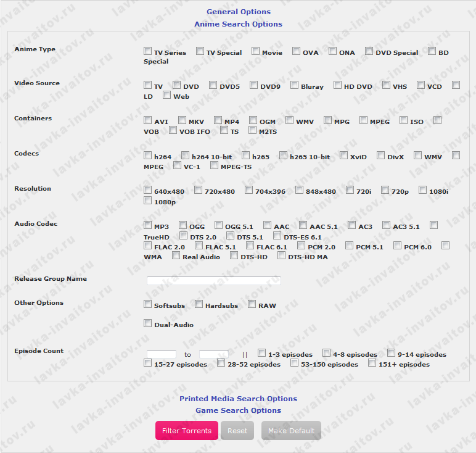
Task: Check the TV Series anime type checkbox
Action: point(147,51)
